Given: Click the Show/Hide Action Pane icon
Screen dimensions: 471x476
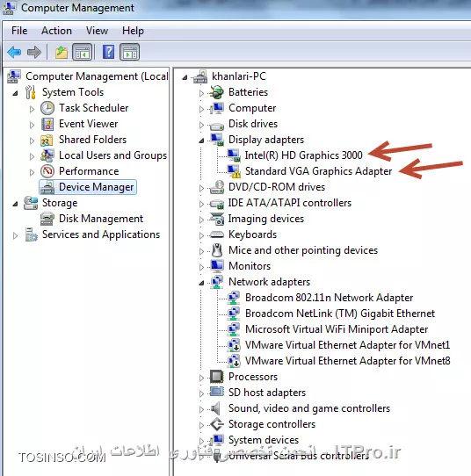Looking at the screenshot, I should click(x=130, y=52).
